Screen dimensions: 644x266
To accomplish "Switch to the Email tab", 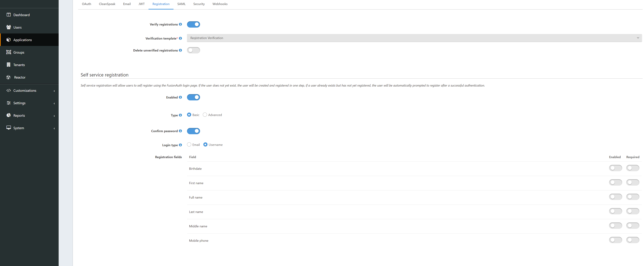I will (127, 4).
